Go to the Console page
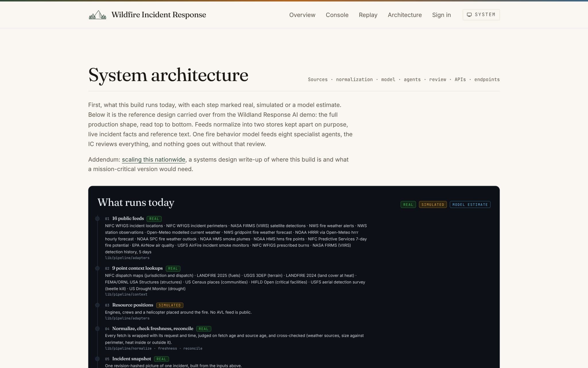 tap(337, 15)
